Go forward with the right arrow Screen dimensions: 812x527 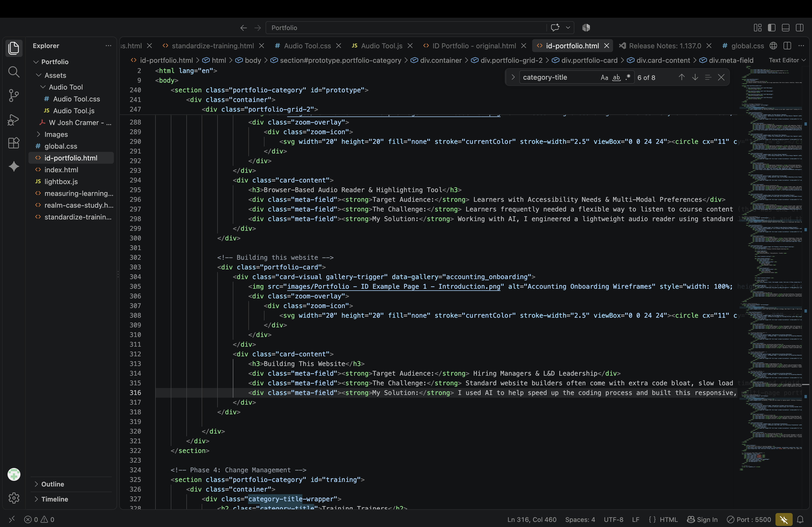tap(258, 28)
